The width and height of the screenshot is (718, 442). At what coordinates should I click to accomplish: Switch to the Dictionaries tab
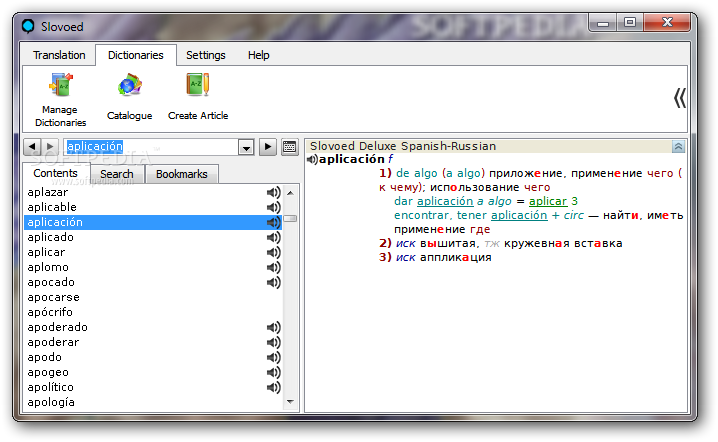(136, 55)
